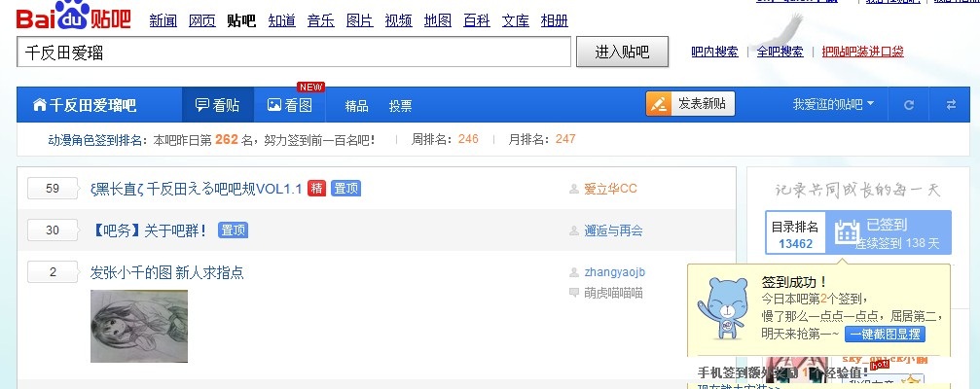
Task: Click the weekly rank number 246
Action: (468, 139)
